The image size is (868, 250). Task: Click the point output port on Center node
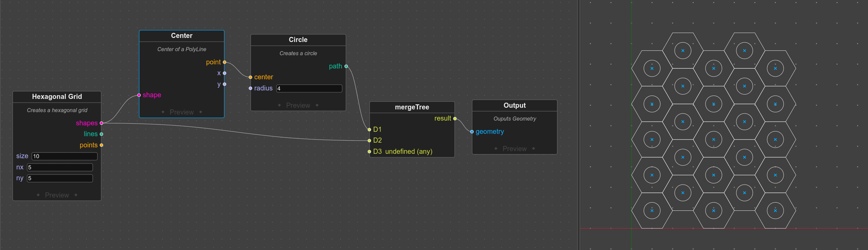coord(225,62)
